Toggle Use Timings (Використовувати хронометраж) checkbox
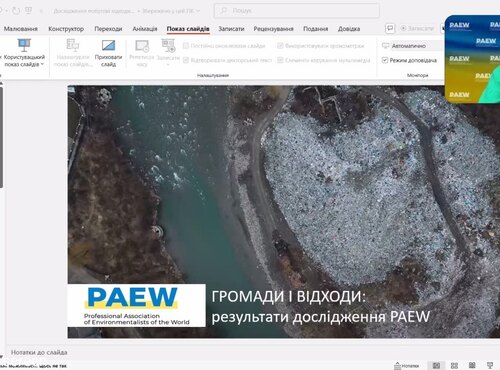Screen dimensions: 500x370 pyautogui.click(x=280, y=46)
